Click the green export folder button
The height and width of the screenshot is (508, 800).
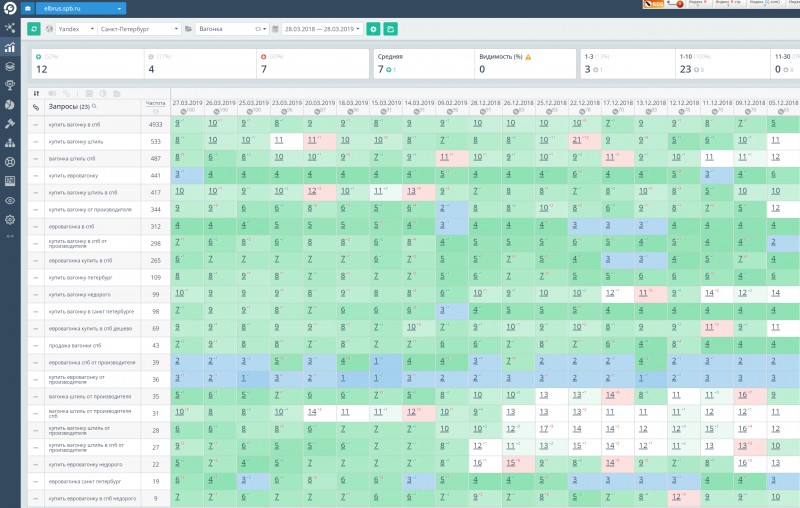point(390,29)
